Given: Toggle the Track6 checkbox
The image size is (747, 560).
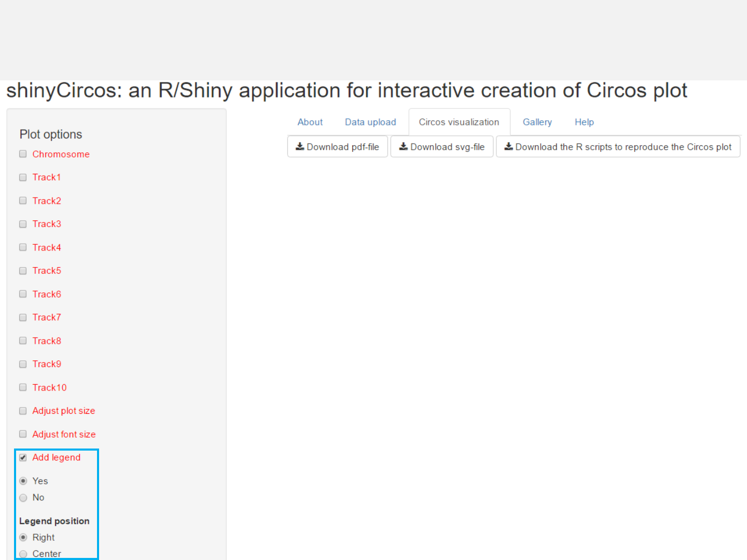Looking at the screenshot, I should pos(23,294).
